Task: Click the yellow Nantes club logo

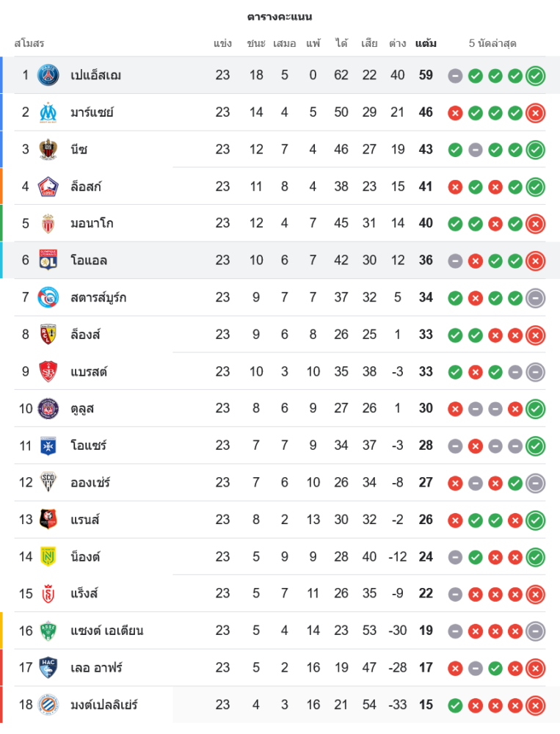Action: click(48, 556)
